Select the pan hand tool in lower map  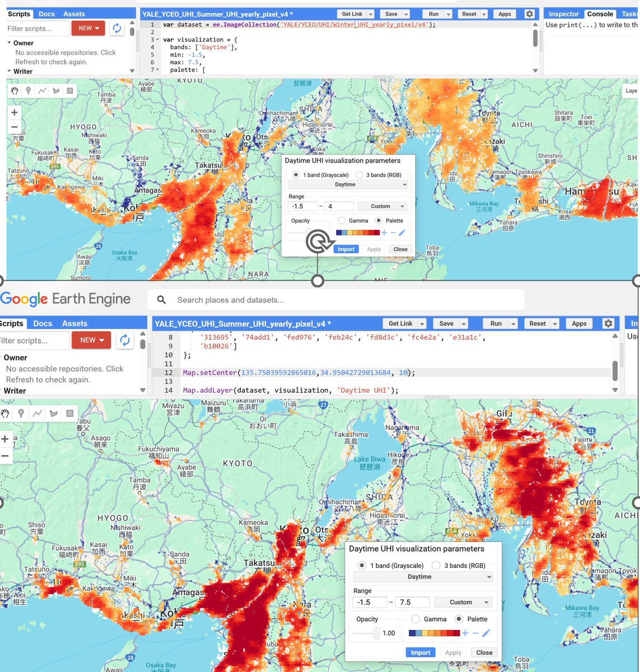point(5,413)
